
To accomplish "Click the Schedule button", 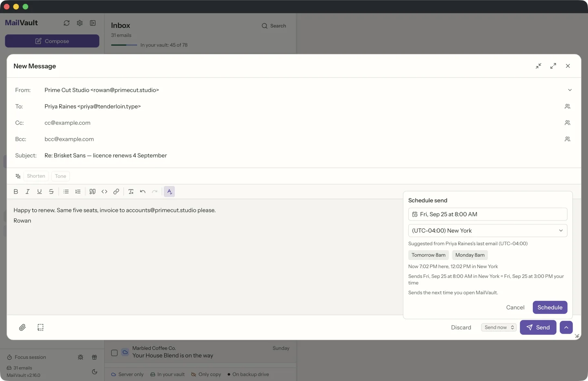I will pyautogui.click(x=550, y=307).
